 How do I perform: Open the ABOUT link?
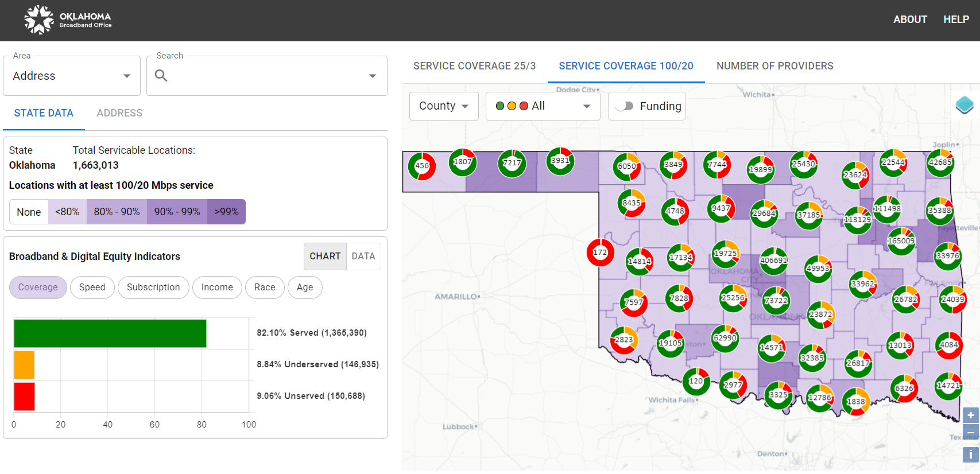909,20
